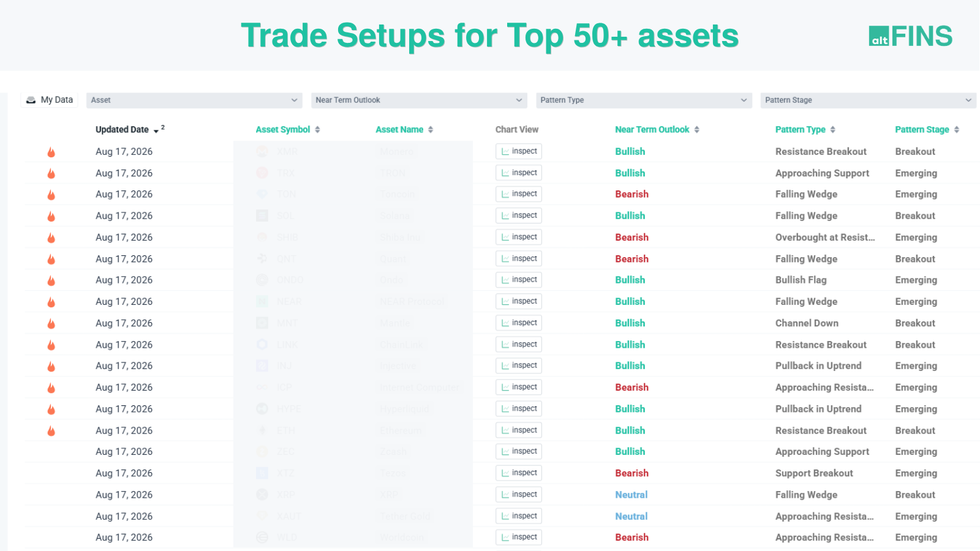Open the inspect chart button for ETH
Image resolution: width=980 pixels, height=551 pixels.
pyautogui.click(x=519, y=430)
